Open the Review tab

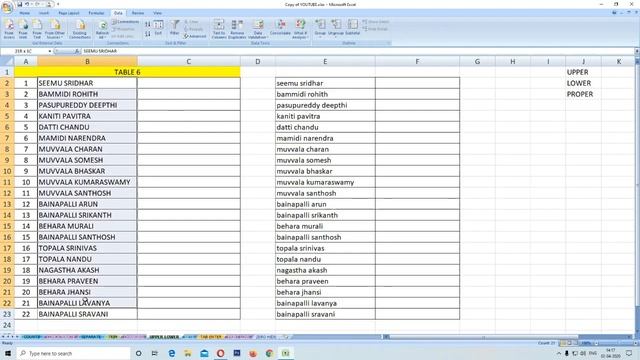138,13
